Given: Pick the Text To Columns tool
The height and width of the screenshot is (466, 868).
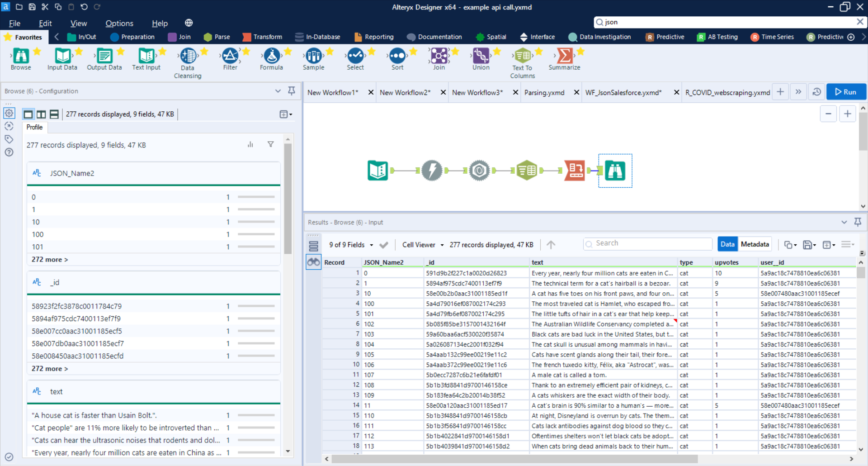Looking at the screenshot, I should (x=522, y=56).
